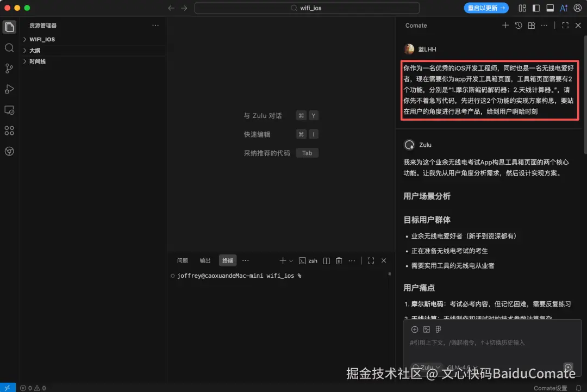Click the 用户痛点 heading
This screenshot has height=392, width=587.
[419, 288]
